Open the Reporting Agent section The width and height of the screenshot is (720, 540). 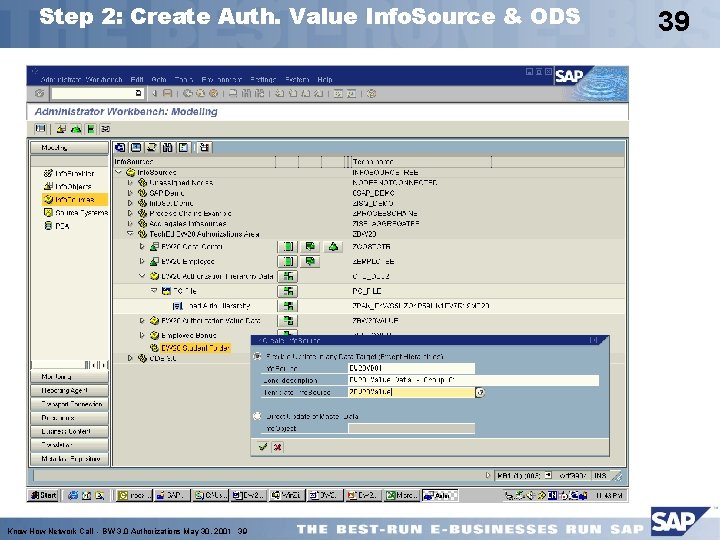click(x=69, y=390)
